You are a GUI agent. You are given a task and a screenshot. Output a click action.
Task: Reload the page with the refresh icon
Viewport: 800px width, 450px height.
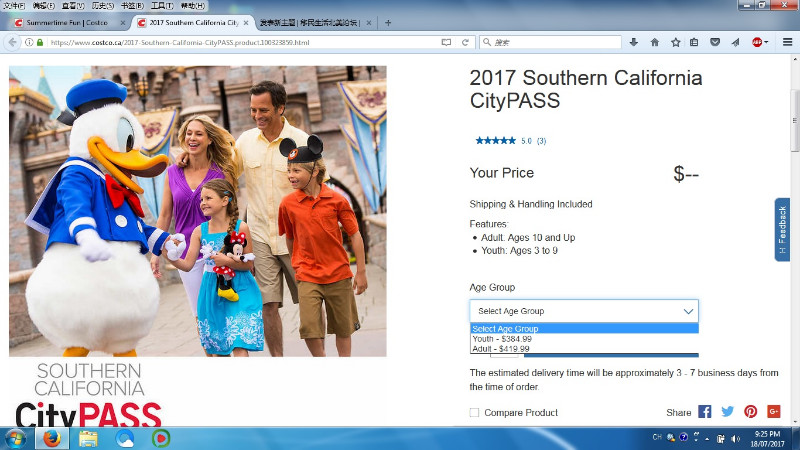465,42
